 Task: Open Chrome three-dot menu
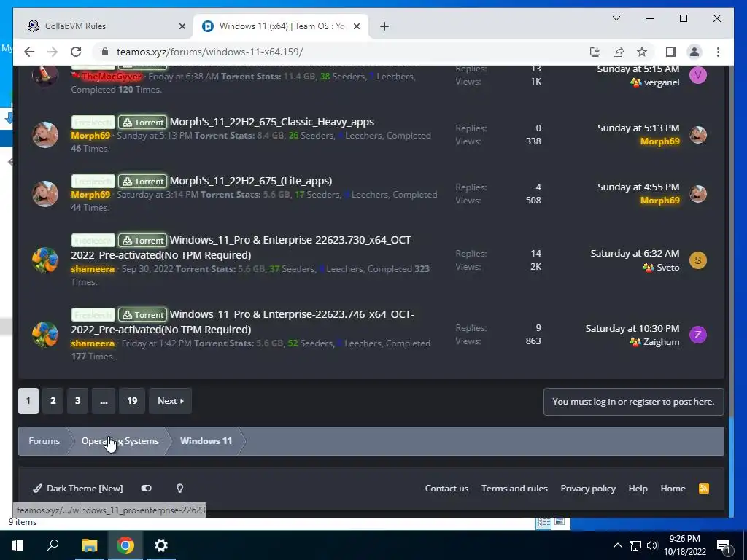718,52
